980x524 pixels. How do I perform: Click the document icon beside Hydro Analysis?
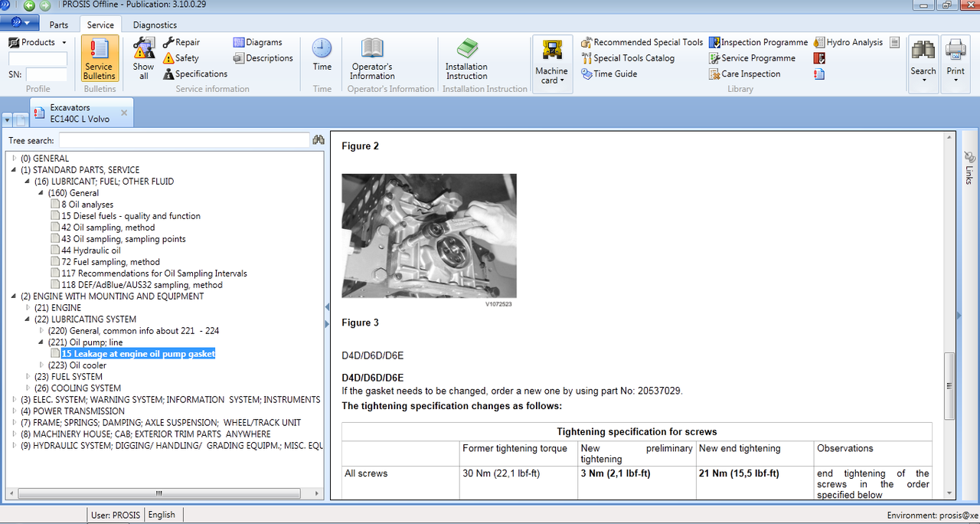coord(894,42)
